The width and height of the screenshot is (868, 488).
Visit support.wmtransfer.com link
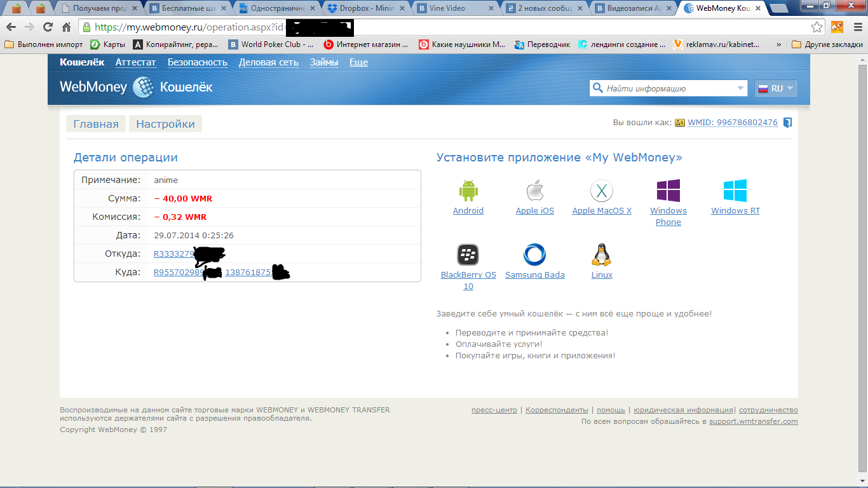coord(754,421)
